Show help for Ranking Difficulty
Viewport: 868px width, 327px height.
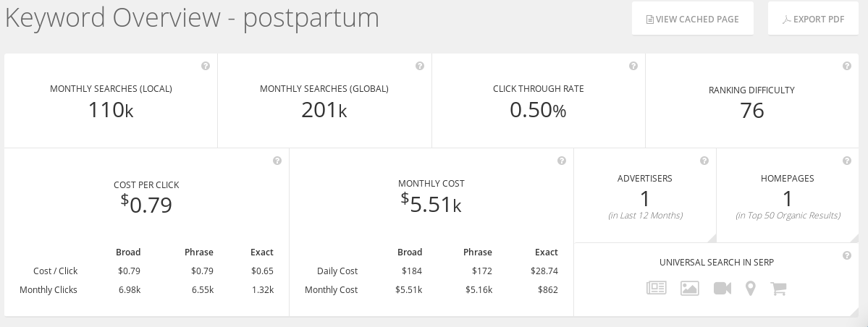click(x=847, y=66)
